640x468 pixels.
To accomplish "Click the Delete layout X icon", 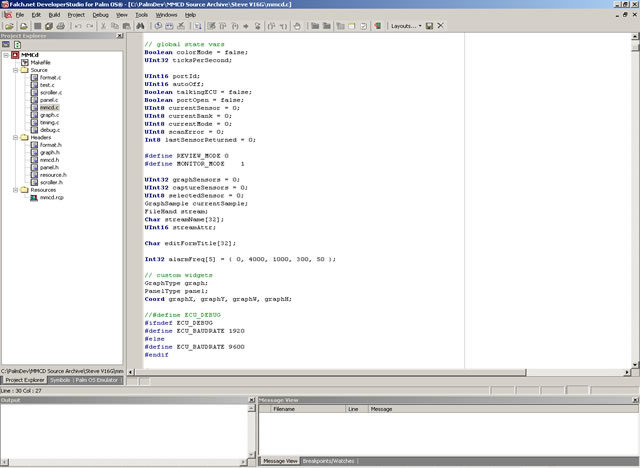I will pyautogui.click(x=441, y=25).
